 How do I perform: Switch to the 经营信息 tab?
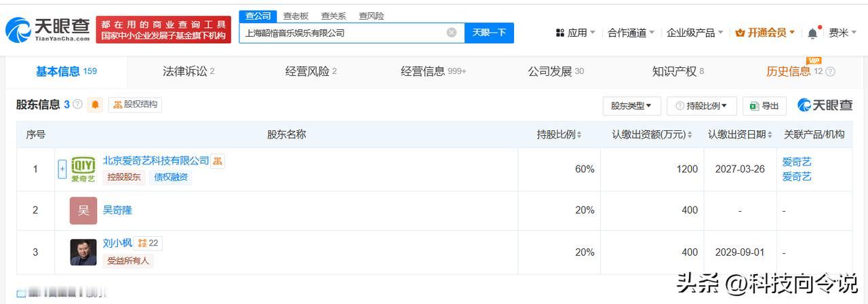(433, 71)
